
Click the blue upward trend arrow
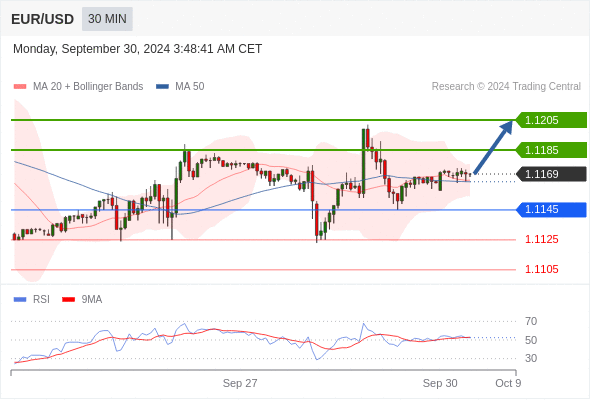(x=493, y=147)
